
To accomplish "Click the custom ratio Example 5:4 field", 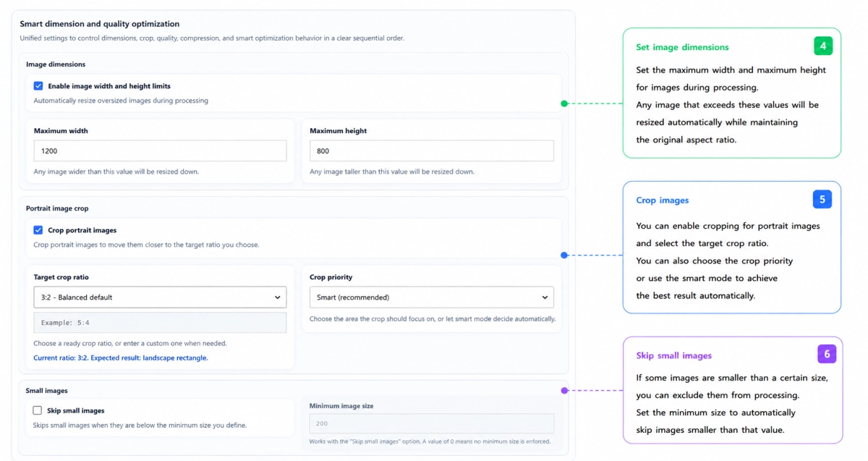I will coord(160,323).
